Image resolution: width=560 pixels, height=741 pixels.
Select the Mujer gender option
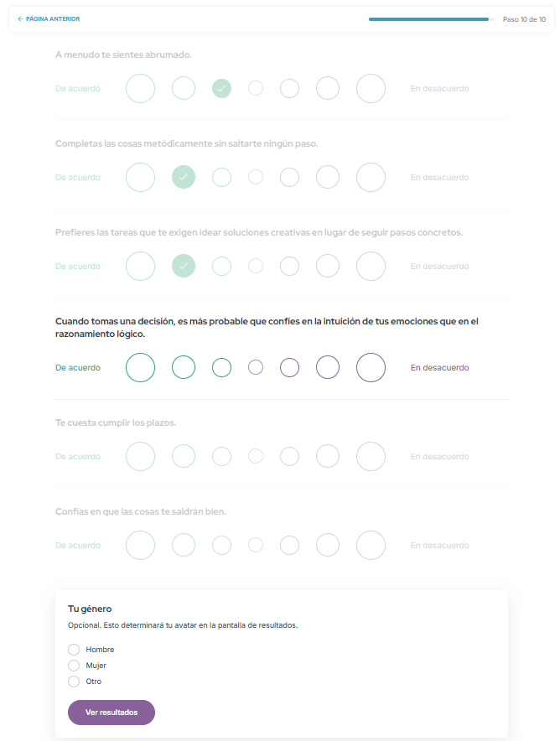coord(74,666)
